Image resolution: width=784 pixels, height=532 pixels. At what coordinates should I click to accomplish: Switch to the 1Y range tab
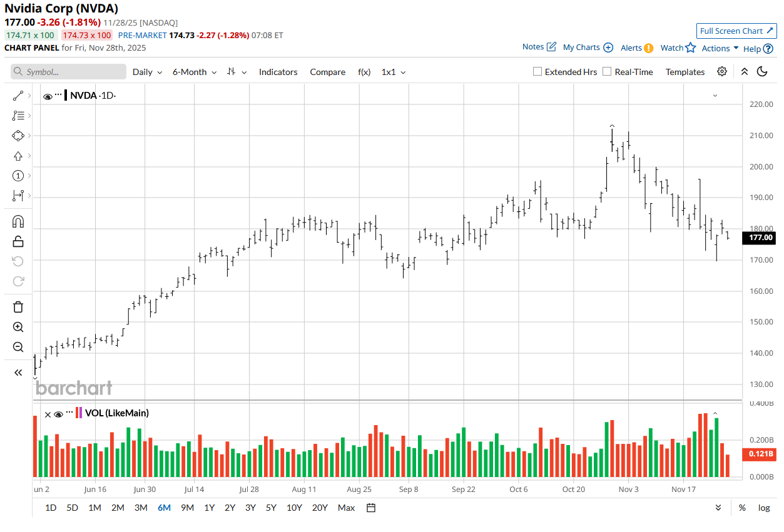point(209,508)
